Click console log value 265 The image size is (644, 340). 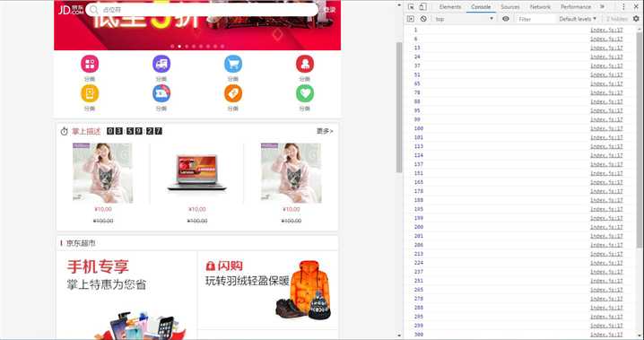(x=419, y=290)
